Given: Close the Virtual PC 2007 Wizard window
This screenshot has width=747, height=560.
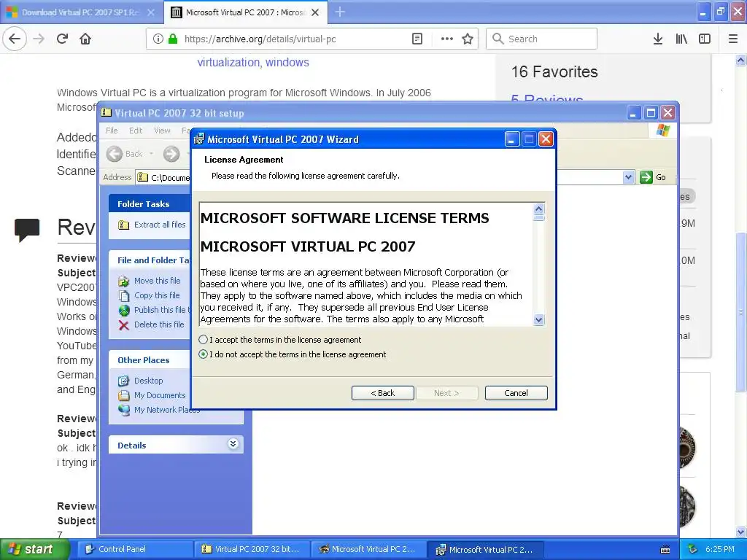Looking at the screenshot, I should point(546,139).
